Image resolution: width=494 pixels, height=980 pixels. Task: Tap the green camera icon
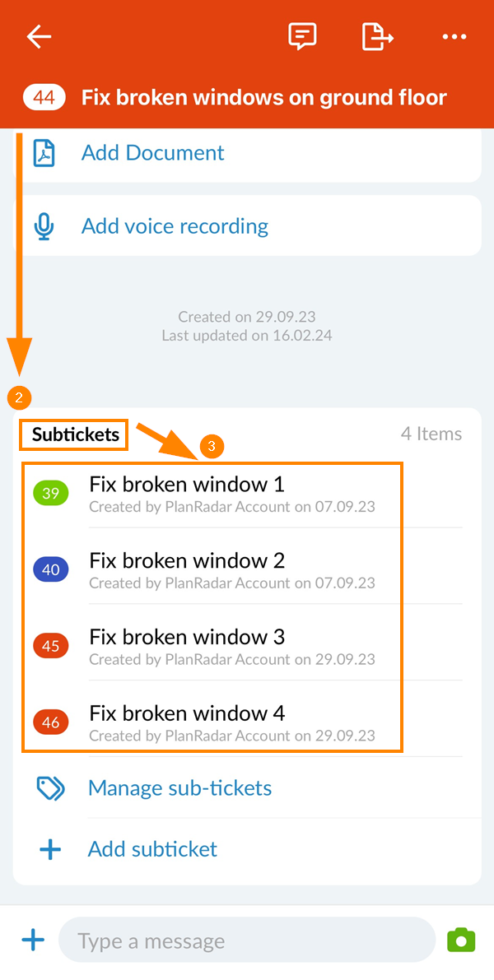tap(461, 941)
